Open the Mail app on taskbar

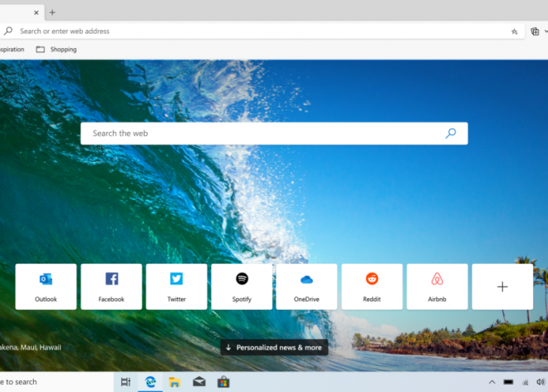click(x=199, y=382)
